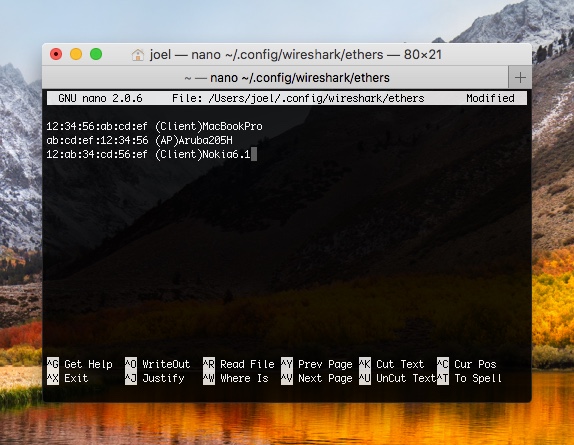Click the ^W Where Is shortcut
574x445 pixels.
click(236, 378)
